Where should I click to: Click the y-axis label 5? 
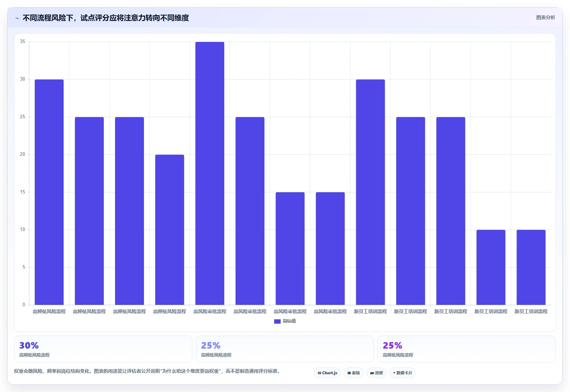pos(24,267)
